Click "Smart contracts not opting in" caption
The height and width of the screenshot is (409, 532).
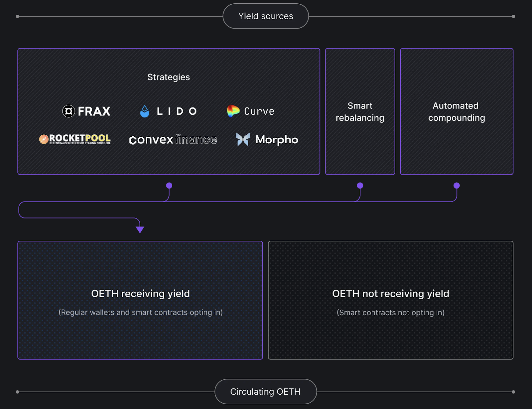(391, 313)
